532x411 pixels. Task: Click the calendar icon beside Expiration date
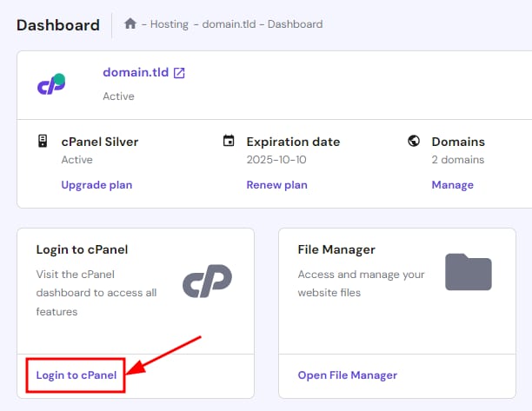229,142
